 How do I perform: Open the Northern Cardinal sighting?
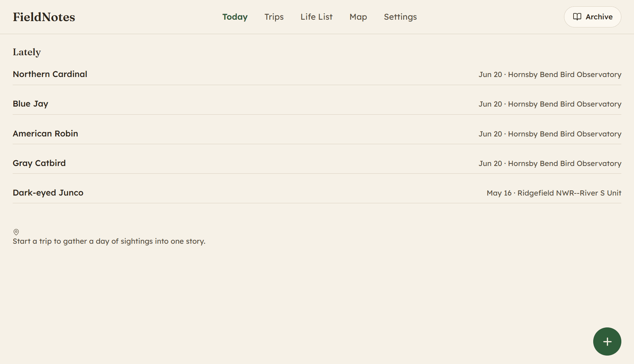tap(317, 74)
